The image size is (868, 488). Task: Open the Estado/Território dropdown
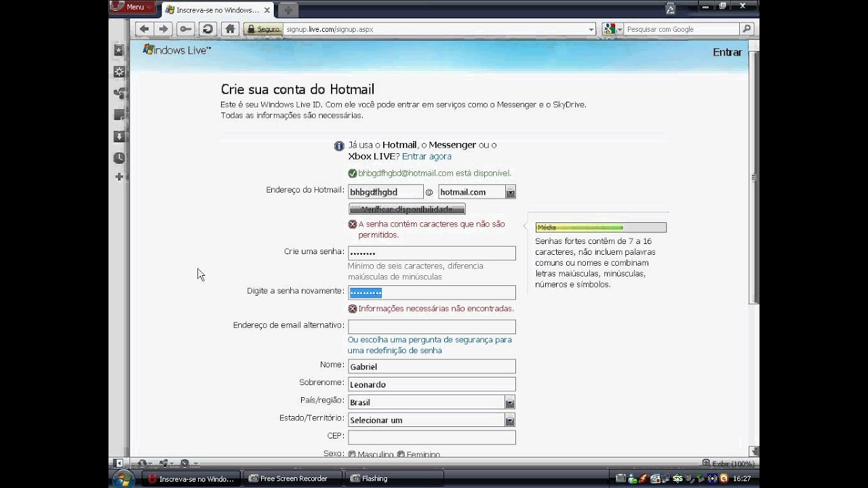[510, 420]
